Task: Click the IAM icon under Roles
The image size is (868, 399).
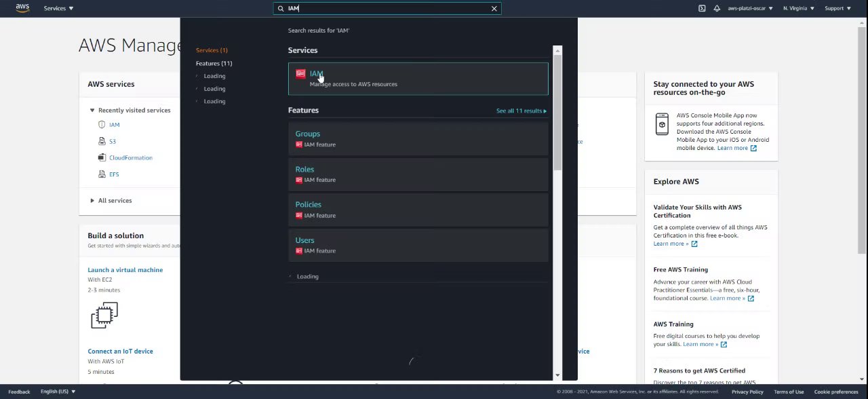Action: pos(299,180)
